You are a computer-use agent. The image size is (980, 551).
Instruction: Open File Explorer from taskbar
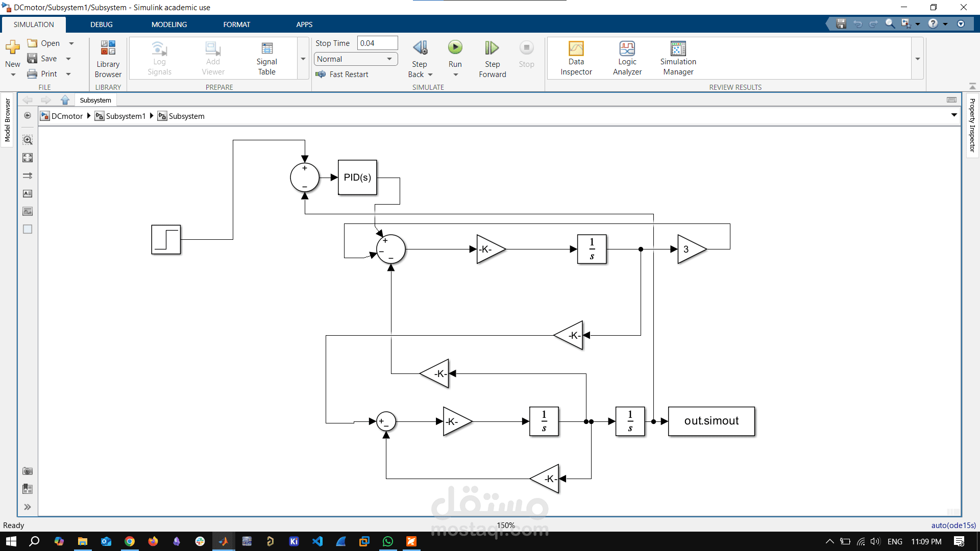coord(83,541)
